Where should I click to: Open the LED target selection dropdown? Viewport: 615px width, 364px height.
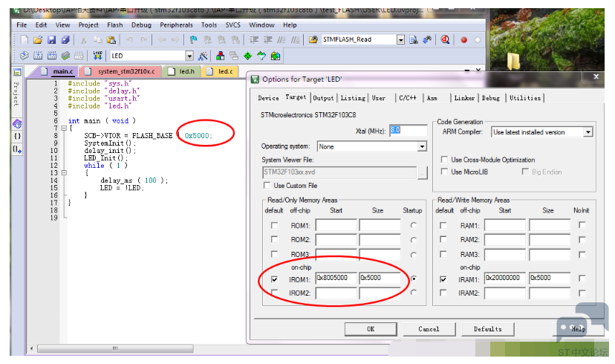pos(189,56)
